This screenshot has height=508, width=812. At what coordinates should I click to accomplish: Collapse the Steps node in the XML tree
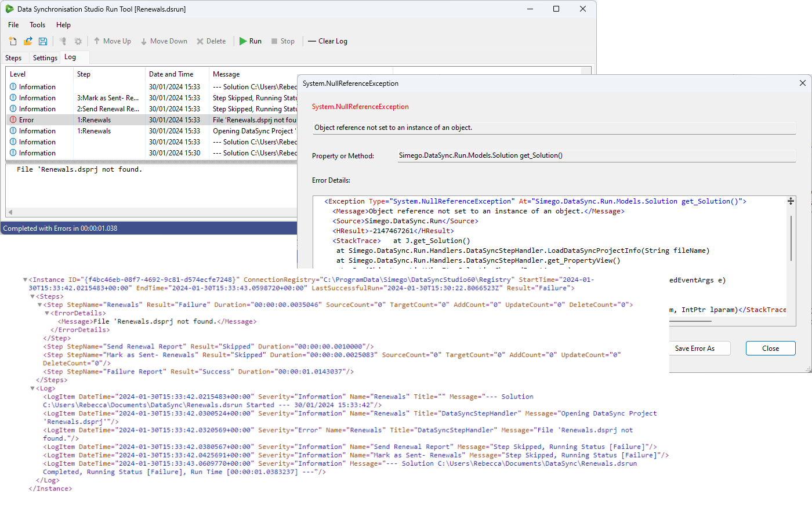pos(32,296)
